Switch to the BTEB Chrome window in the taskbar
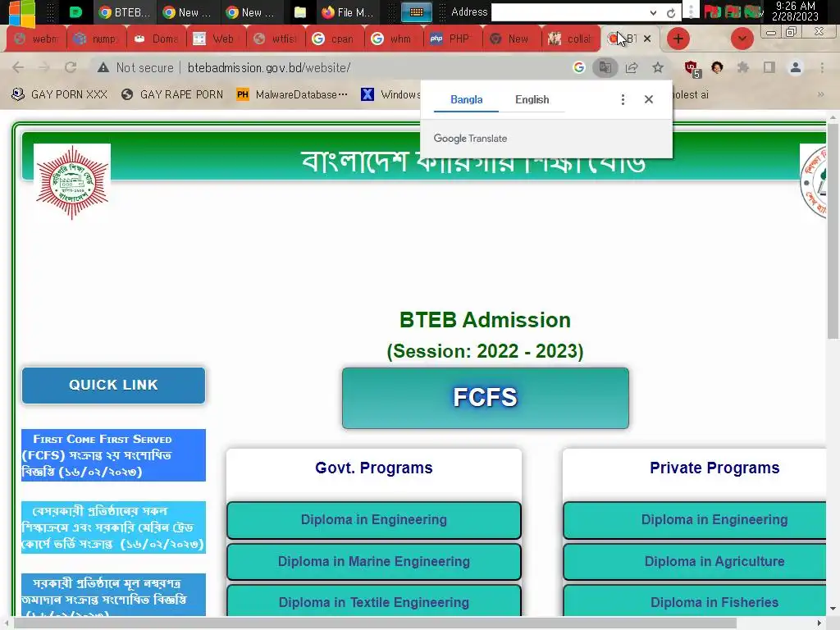Screen dimensions: 840x630 tap(125, 11)
